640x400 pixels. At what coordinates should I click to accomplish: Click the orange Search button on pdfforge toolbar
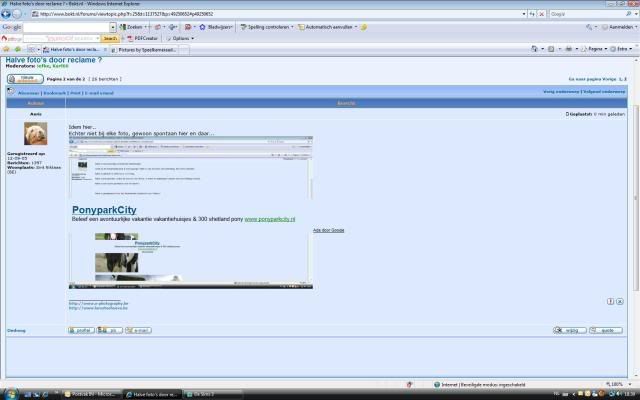point(110,38)
